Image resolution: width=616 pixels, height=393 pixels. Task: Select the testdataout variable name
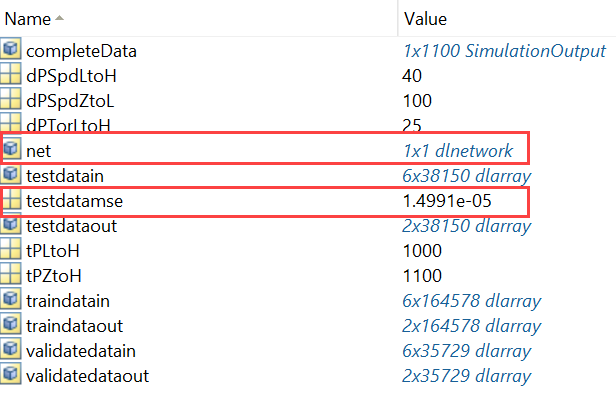72,226
